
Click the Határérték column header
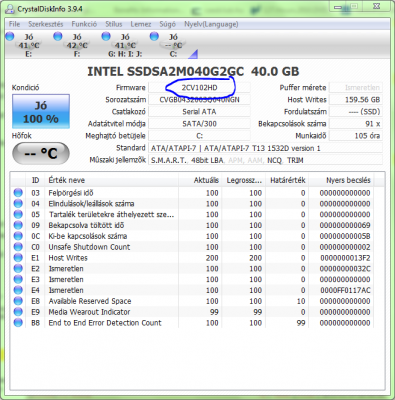tap(287, 180)
